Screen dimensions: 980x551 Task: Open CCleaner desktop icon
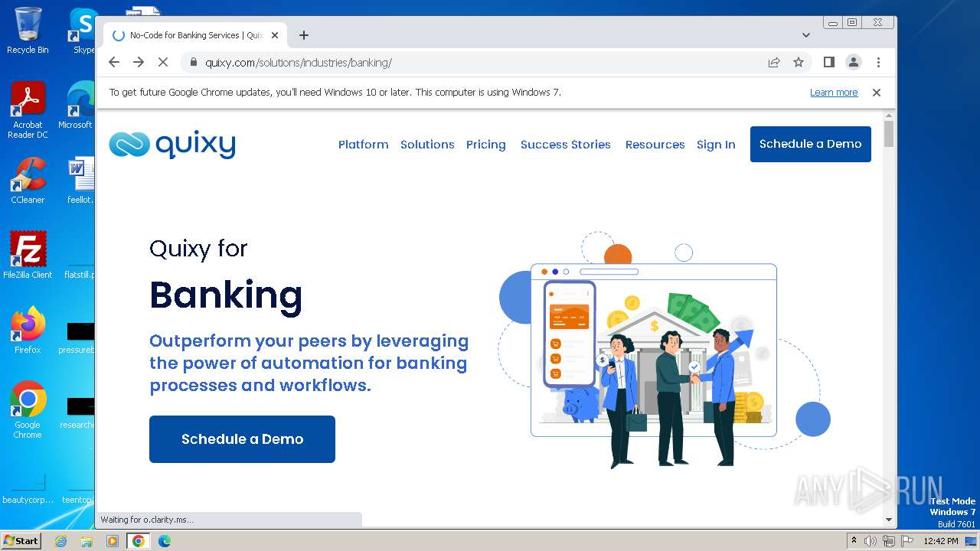click(28, 181)
